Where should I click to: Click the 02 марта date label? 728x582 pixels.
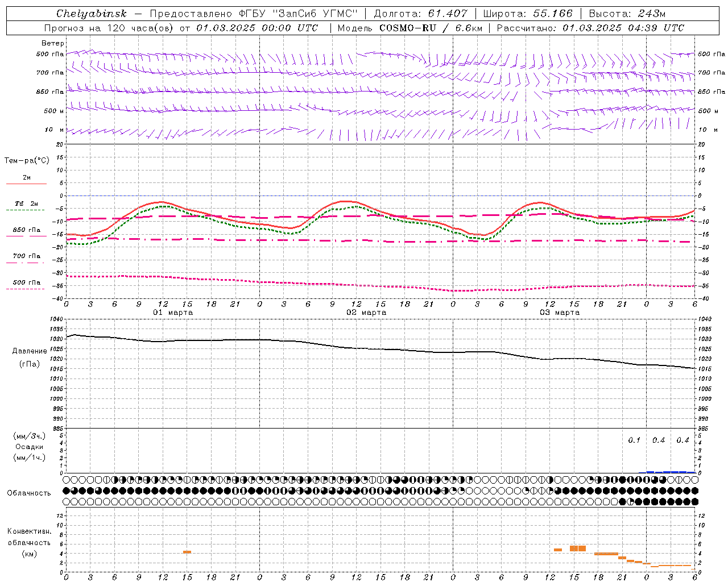click(366, 312)
